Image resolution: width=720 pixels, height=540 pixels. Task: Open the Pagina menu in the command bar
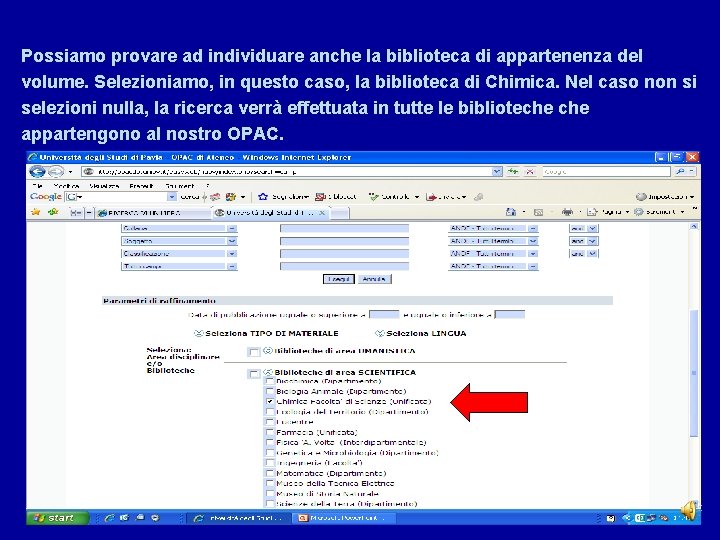point(607,212)
